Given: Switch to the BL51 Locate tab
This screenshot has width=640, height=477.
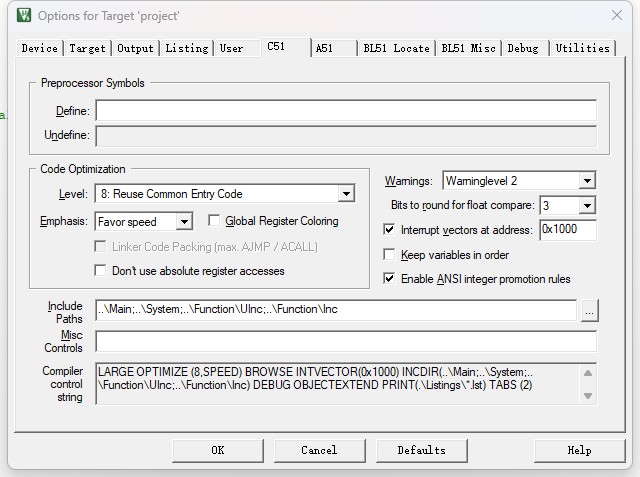Looking at the screenshot, I should (396, 48).
